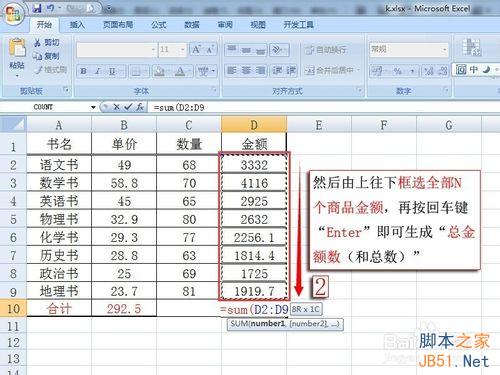
Task: Expand the Clipboard (剪贴板) dialog launcher
Action: pos(66,90)
